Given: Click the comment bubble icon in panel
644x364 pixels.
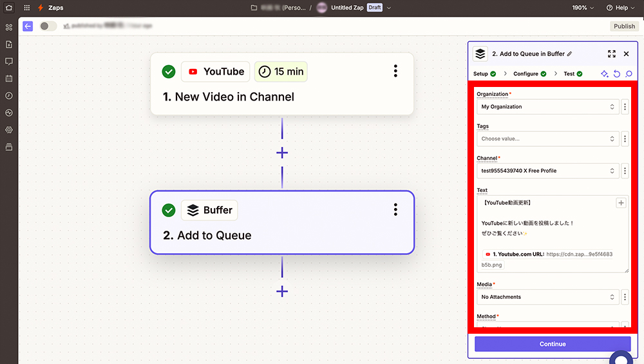Looking at the screenshot, I should 629,74.
